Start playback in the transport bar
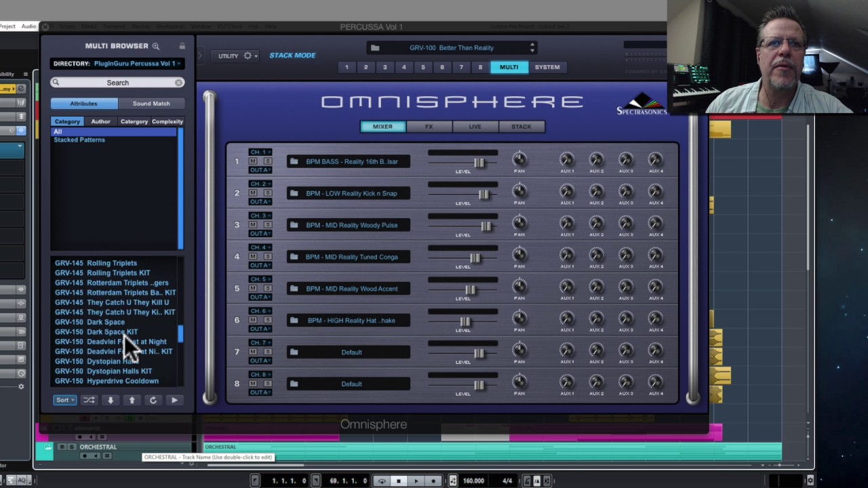Screen dimensions: 868x488 pyautogui.click(x=416, y=481)
